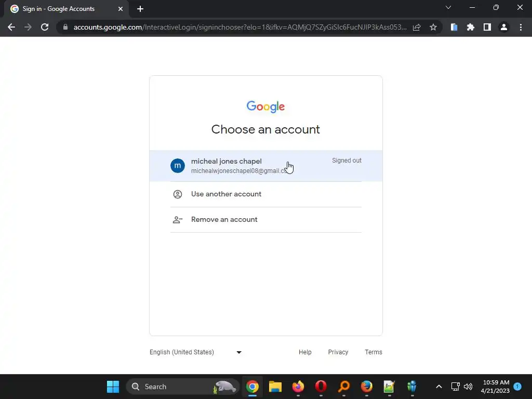
Task: Click the taskbar Search box
Action: point(182,387)
